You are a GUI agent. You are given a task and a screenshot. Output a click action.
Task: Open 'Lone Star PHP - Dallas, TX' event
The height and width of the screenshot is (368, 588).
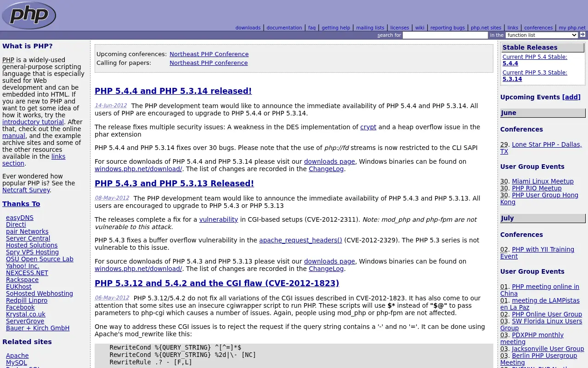click(x=541, y=148)
